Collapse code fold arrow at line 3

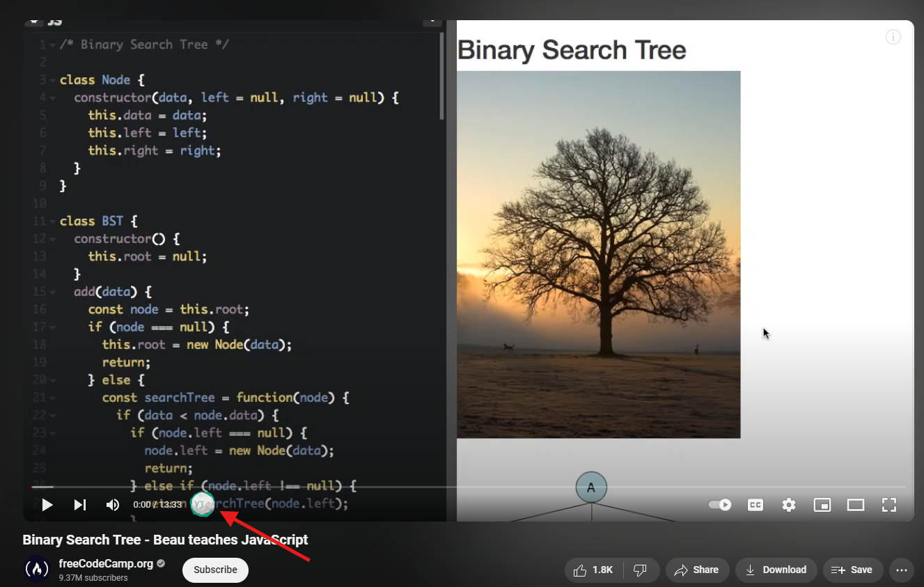tap(52, 80)
